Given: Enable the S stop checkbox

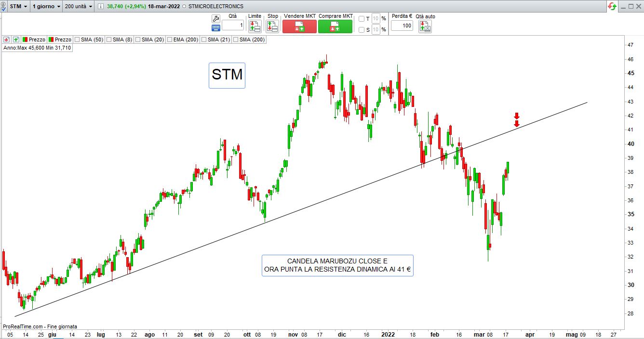Looking at the screenshot, I should [x=362, y=30].
